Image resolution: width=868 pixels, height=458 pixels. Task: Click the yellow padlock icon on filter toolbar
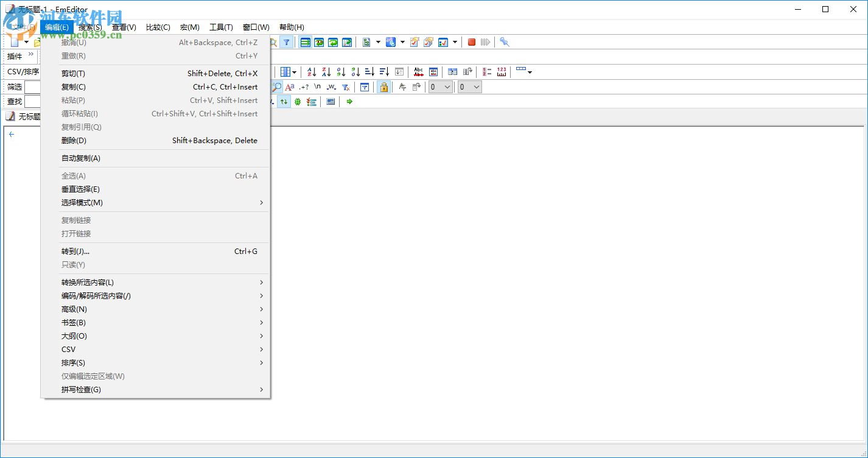(x=385, y=86)
